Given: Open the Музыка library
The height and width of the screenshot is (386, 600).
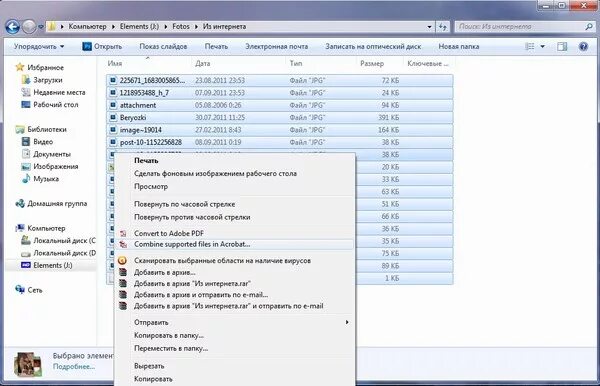Looking at the screenshot, I should pos(46,179).
